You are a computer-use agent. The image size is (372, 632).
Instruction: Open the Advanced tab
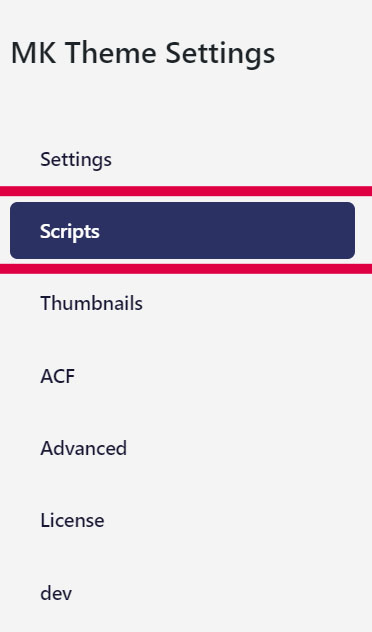click(182, 448)
